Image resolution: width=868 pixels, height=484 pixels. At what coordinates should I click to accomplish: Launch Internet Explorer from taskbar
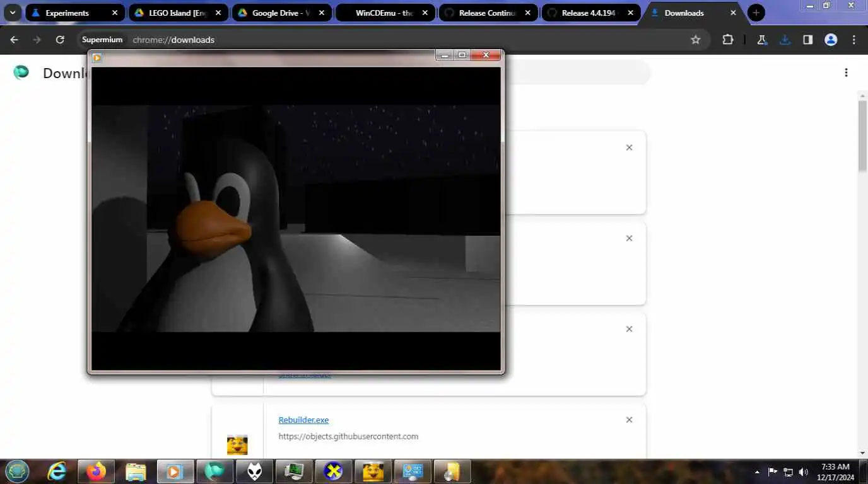[x=57, y=471]
